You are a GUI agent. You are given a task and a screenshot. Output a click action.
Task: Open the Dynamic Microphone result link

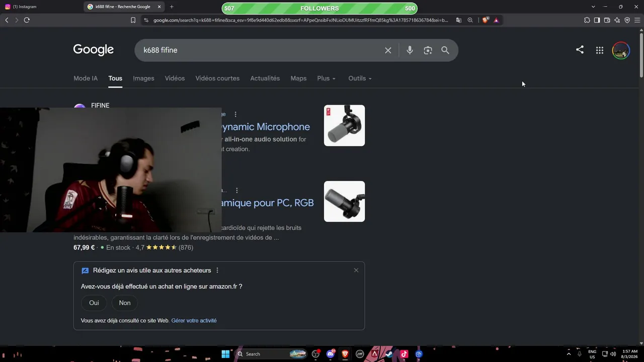(266, 127)
